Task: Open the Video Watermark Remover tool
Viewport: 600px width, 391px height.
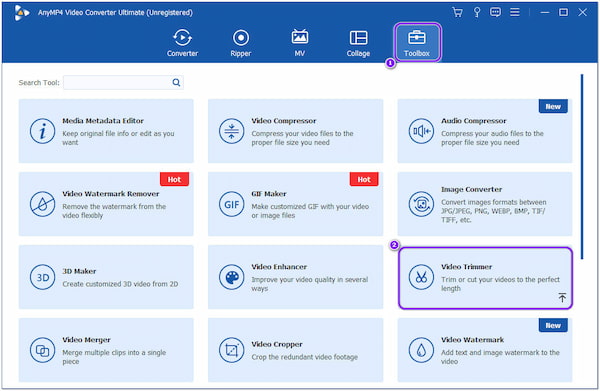Action: [106, 204]
